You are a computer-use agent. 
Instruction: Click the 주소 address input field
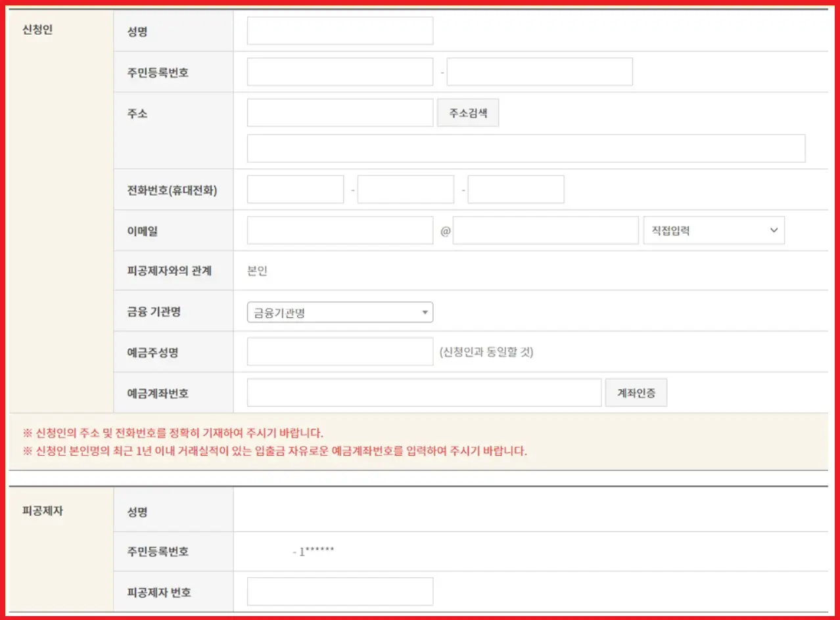click(x=338, y=112)
